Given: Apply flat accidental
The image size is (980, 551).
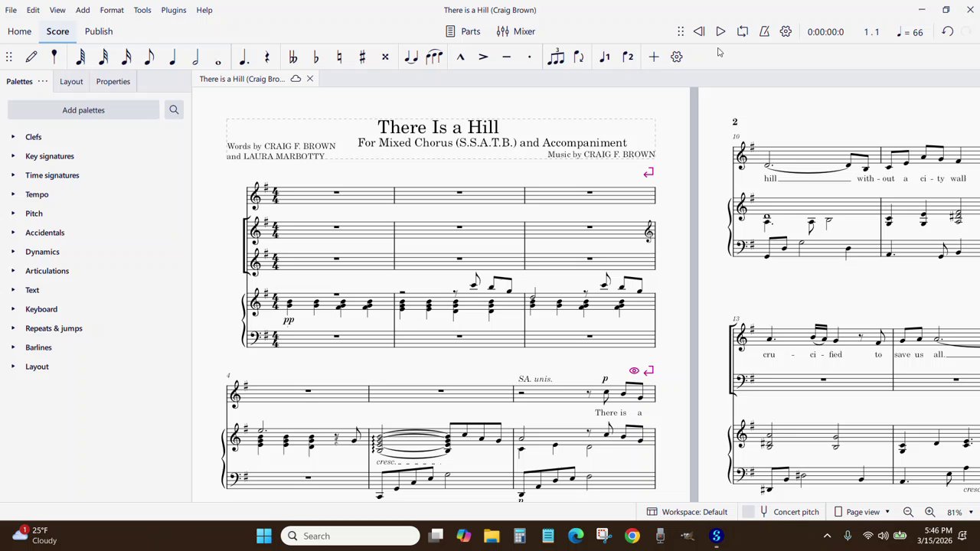Looking at the screenshot, I should pos(315,57).
